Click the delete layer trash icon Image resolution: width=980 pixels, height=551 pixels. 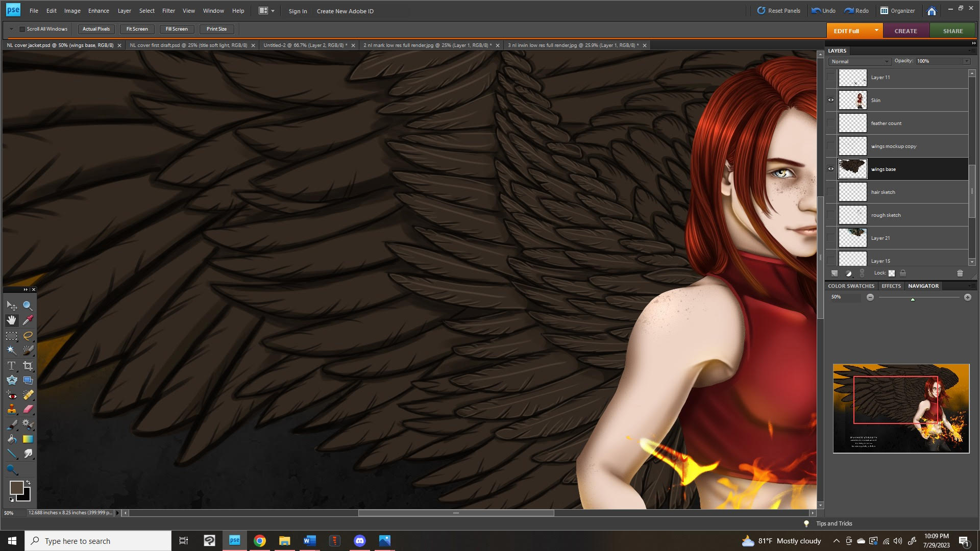[x=960, y=273]
